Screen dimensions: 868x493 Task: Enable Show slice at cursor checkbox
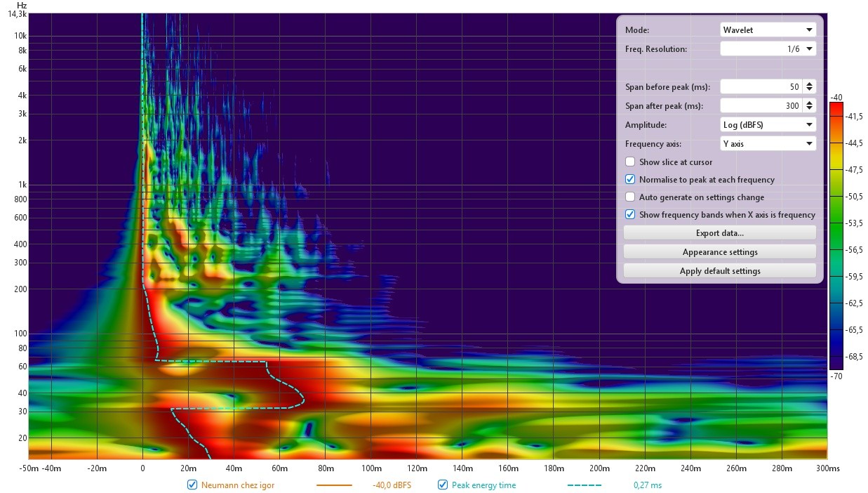pos(630,162)
